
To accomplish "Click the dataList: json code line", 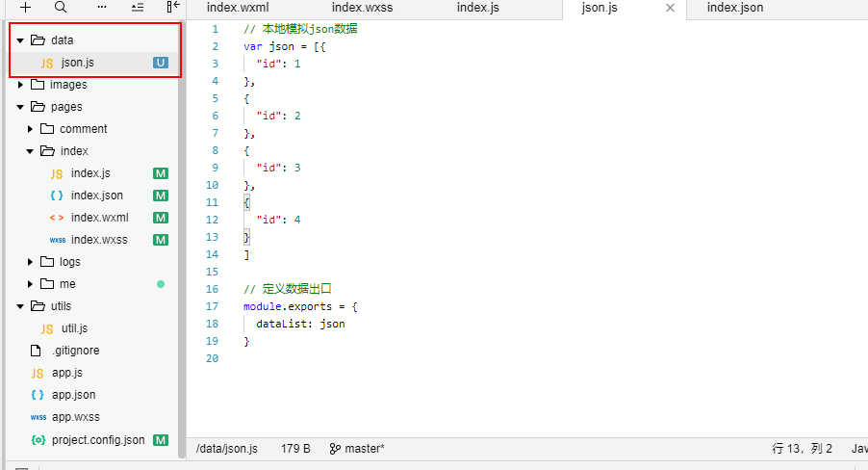I will 300,325.
